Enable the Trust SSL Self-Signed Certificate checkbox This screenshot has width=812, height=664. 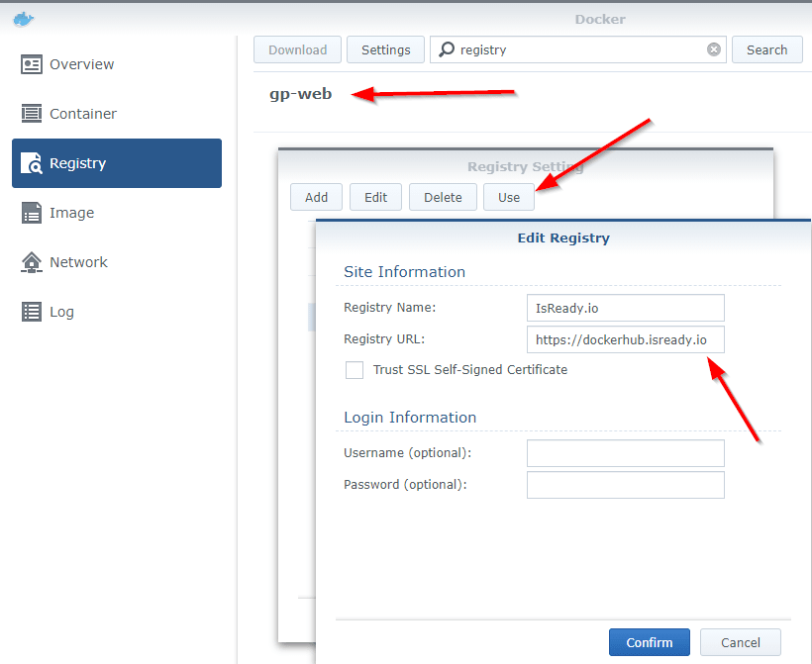355,370
